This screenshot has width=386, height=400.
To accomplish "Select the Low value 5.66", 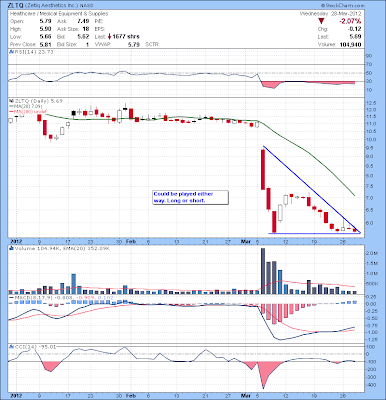I will 45,37.
